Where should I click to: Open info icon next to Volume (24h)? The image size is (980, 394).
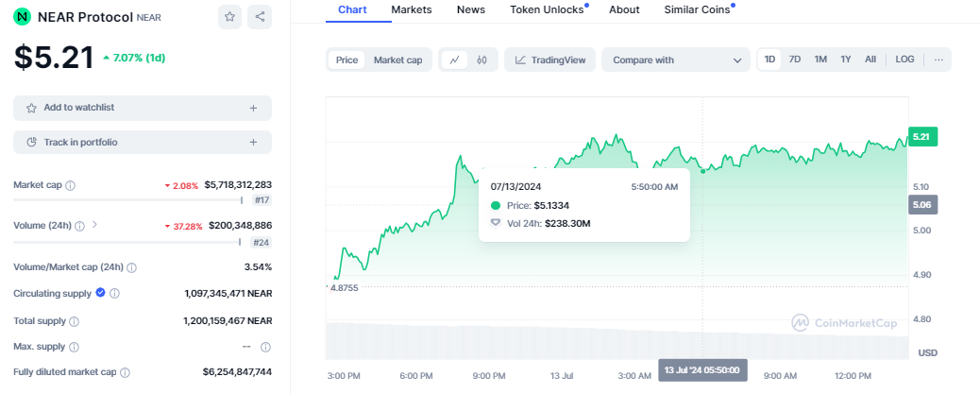click(x=80, y=226)
